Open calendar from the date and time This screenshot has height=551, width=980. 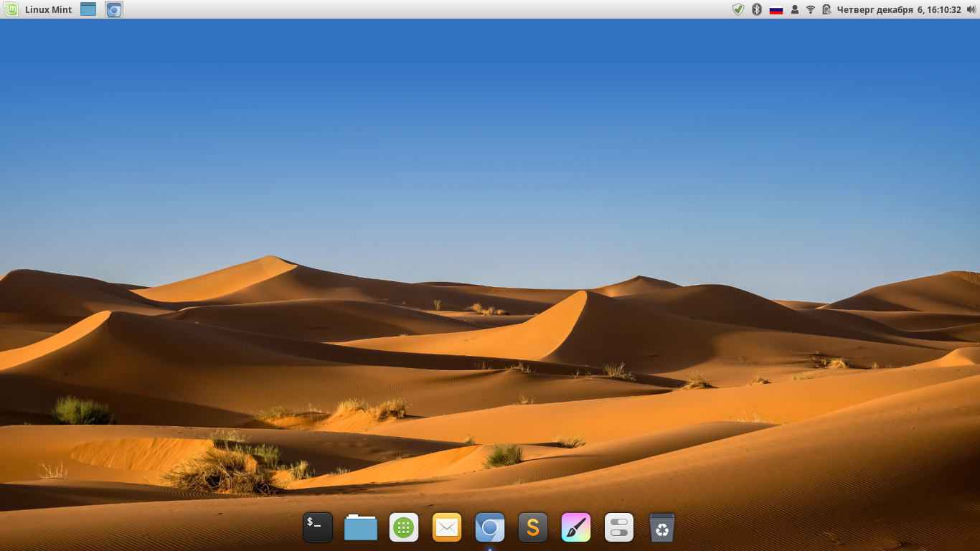pos(898,9)
